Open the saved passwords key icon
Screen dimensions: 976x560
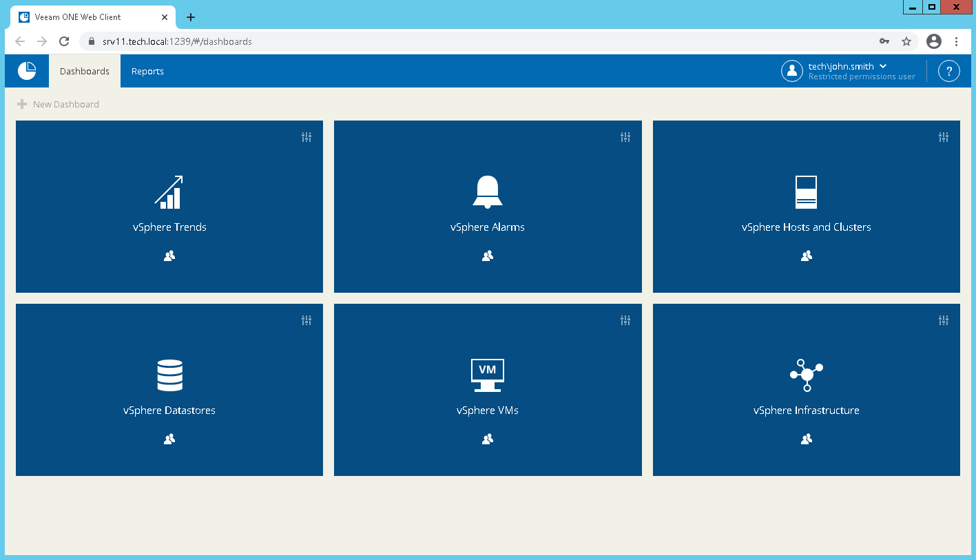click(x=884, y=41)
